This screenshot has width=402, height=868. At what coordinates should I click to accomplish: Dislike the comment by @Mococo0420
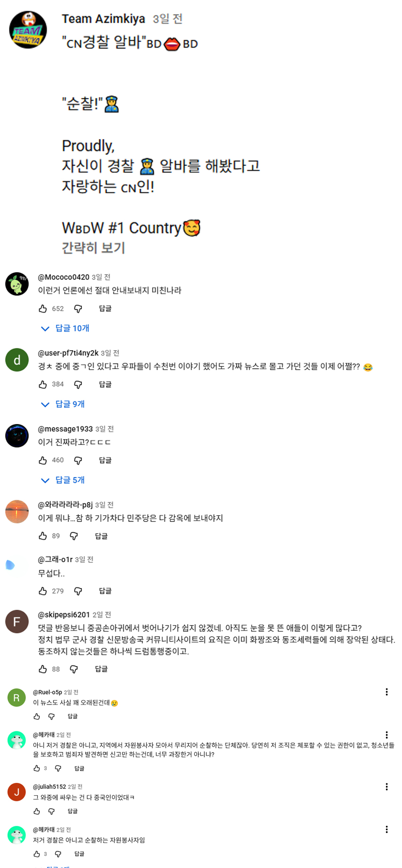[78, 309]
